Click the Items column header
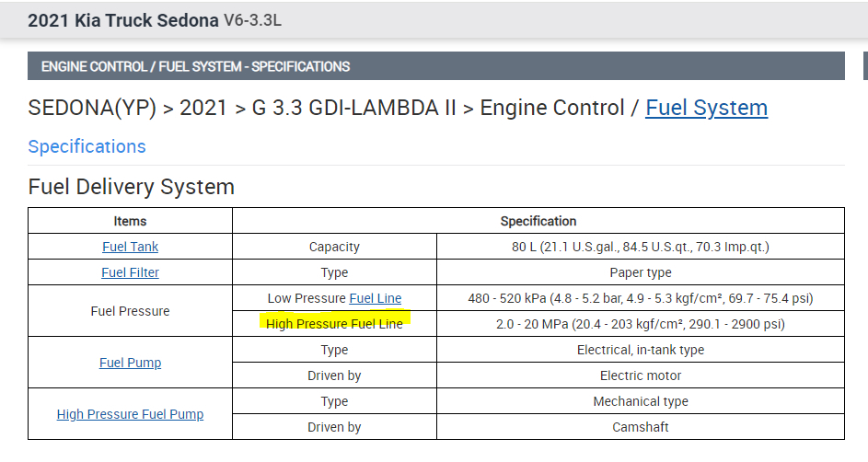This screenshot has height=462, width=868. (130, 221)
